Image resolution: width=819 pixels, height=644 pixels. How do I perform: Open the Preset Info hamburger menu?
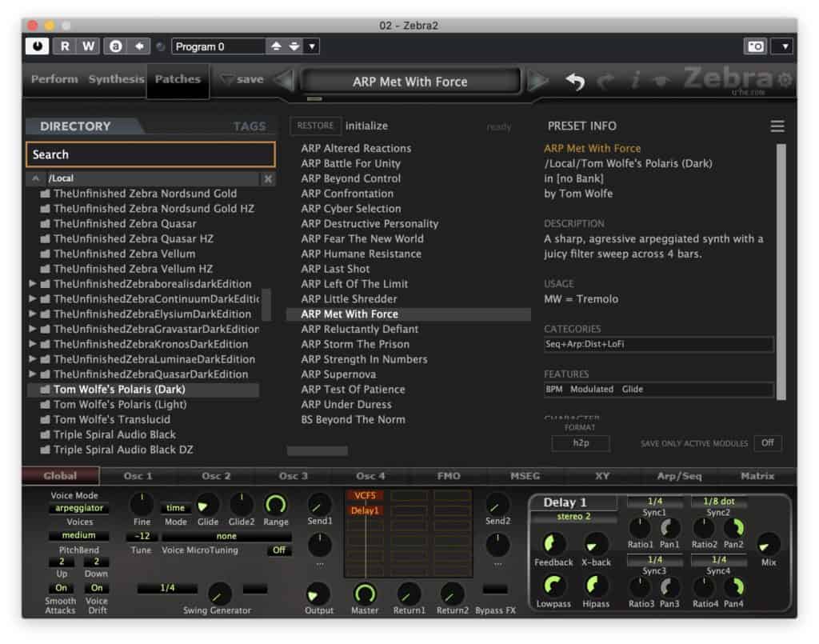777,126
